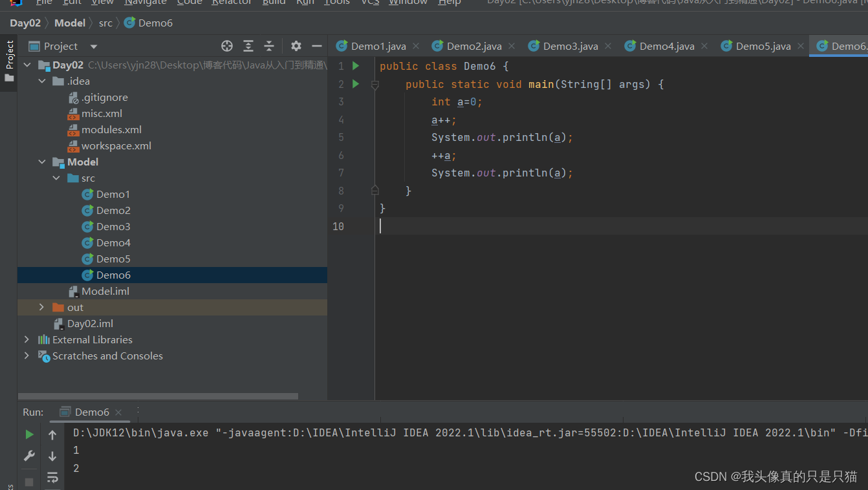Click the run gutter arrow on line 1
This screenshot has width=868, height=490.
[356, 66]
